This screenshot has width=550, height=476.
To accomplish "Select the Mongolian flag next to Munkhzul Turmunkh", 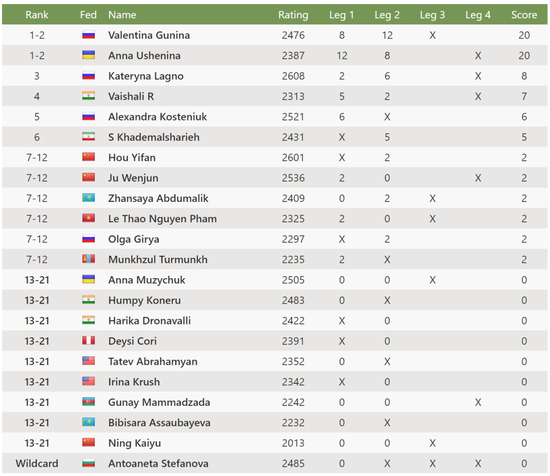I will pos(88,259).
